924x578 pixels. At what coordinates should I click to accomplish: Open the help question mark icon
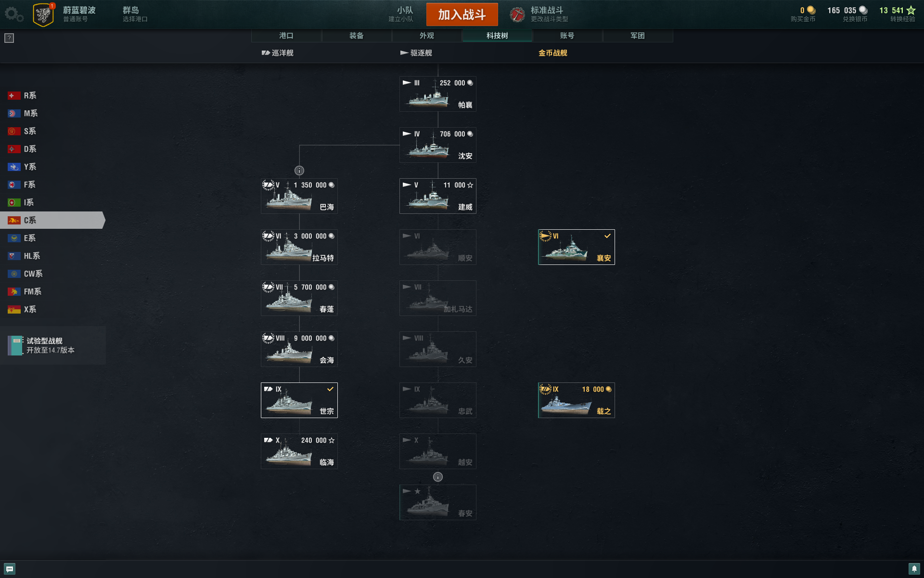pyautogui.click(x=9, y=38)
